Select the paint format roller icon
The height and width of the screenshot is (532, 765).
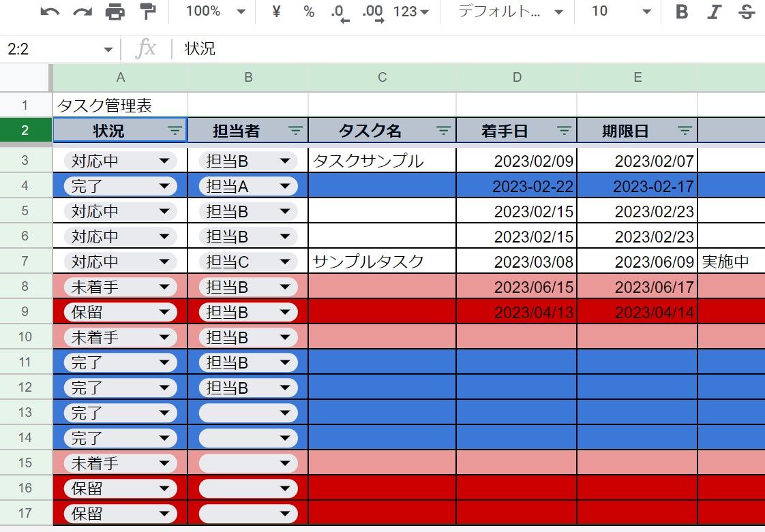[147, 11]
